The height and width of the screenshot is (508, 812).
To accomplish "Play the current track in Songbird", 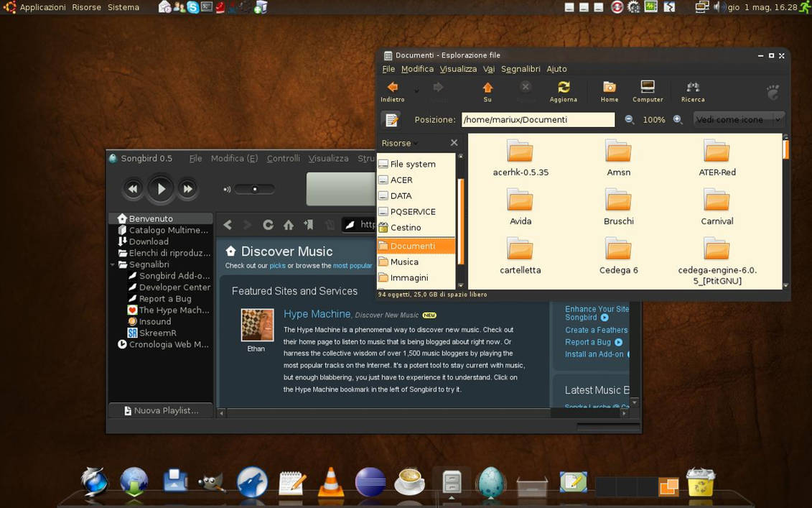I will tap(159, 188).
